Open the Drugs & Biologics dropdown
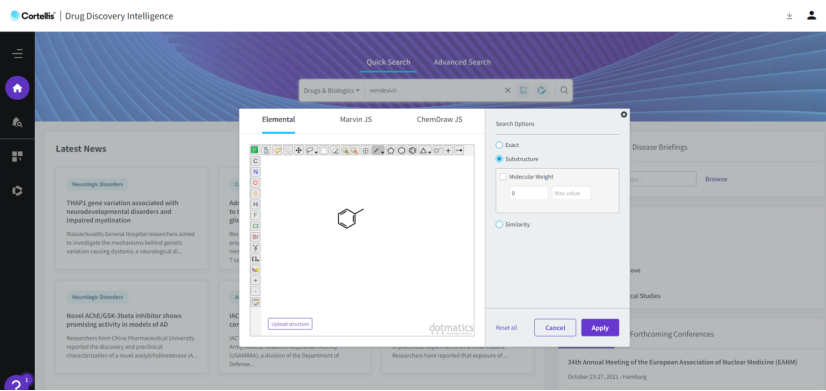826x391 pixels. tap(331, 90)
